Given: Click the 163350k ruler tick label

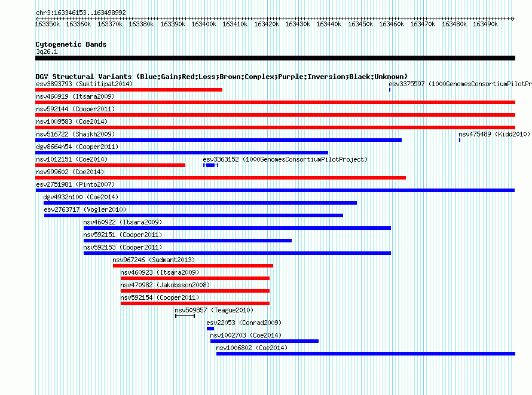Looking at the screenshot, I should 47,24.
